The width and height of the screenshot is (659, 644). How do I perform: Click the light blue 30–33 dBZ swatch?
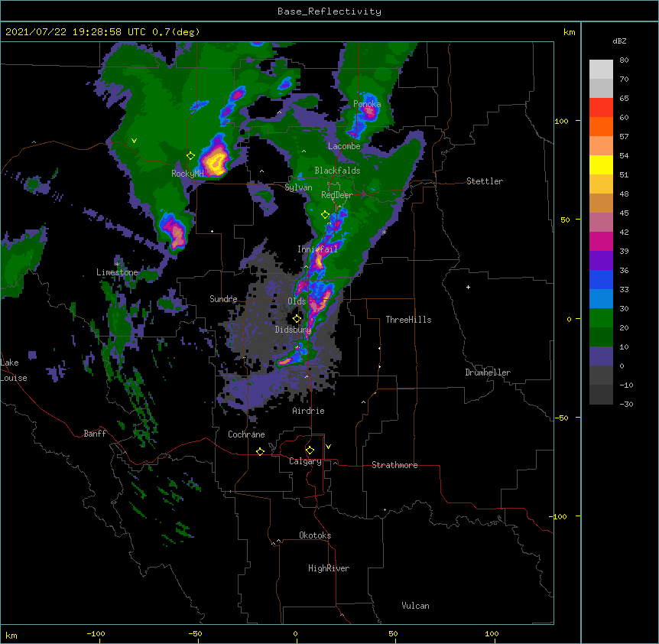point(601,299)
